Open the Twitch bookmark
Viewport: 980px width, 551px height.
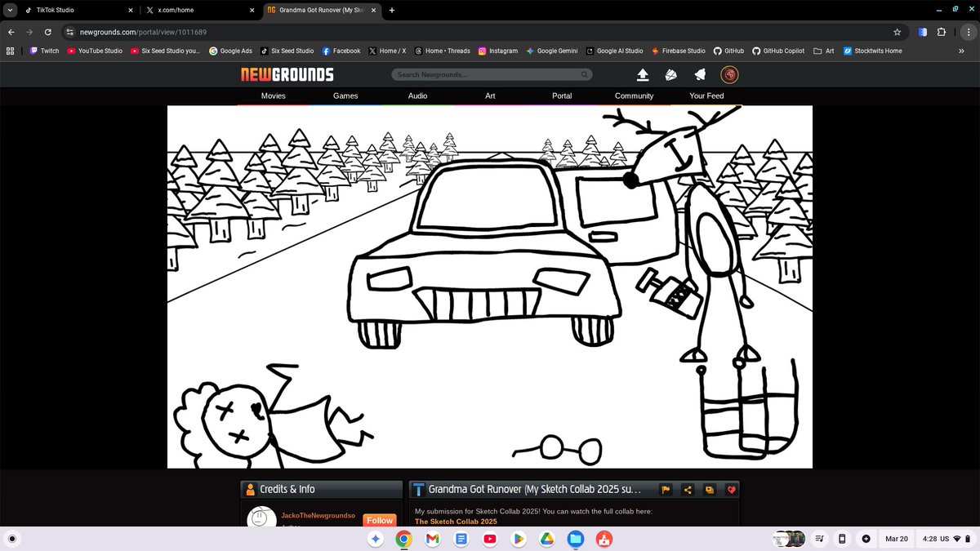[44, 51]
